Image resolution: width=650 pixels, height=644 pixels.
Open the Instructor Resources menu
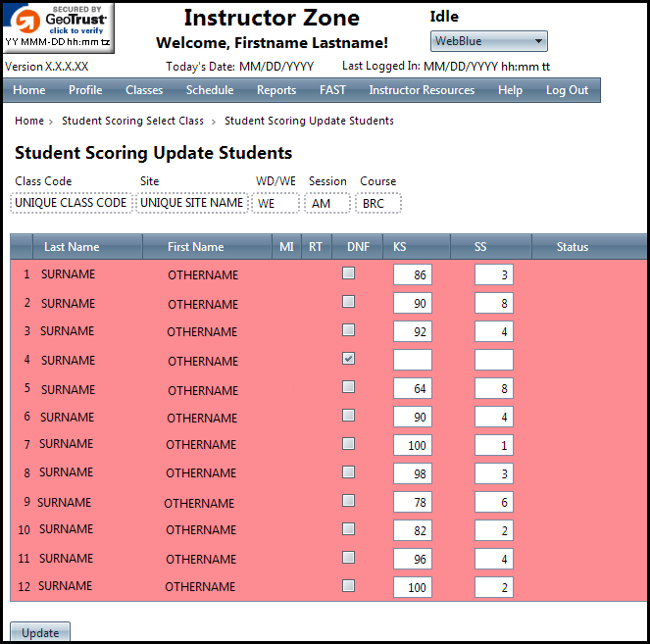click(x=422, y=90)
